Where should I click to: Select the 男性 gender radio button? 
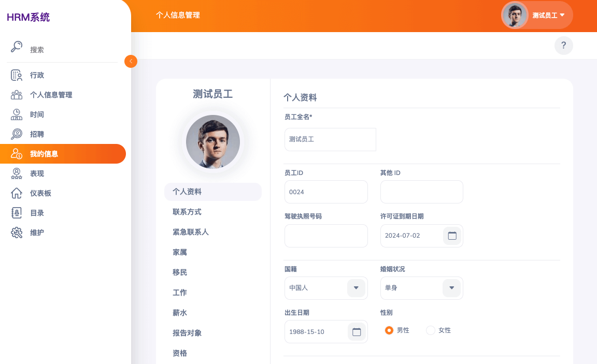389,330
